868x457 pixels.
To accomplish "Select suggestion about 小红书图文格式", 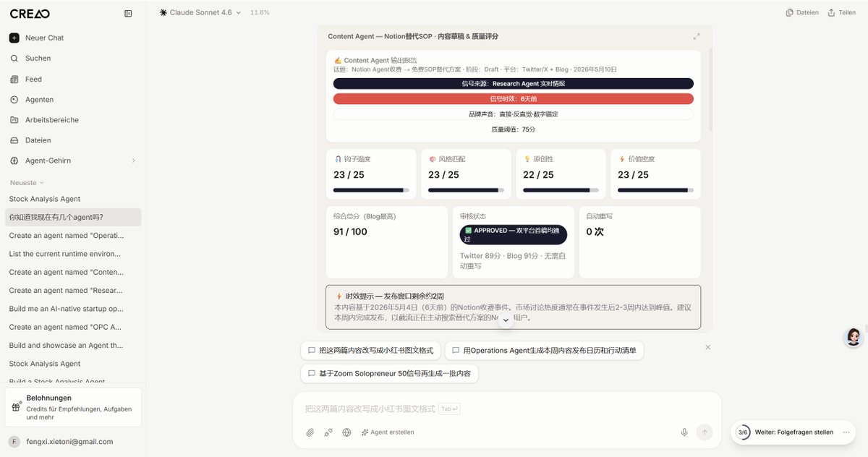I will coord(370,350).
